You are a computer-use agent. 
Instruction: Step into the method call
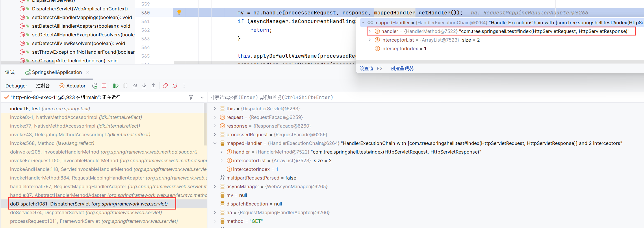coord(144,86)
